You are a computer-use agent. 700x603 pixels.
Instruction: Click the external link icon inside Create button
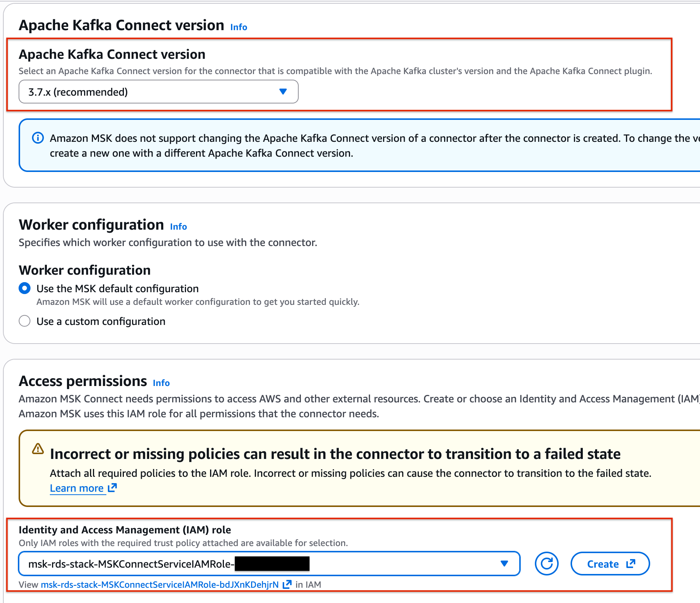pos(630,564)
